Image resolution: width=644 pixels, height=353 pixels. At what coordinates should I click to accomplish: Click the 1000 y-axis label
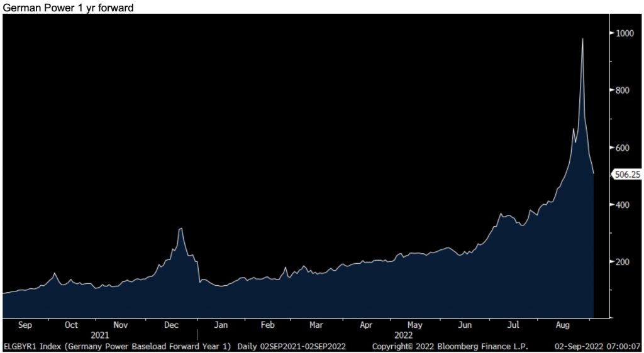[625, 33]
